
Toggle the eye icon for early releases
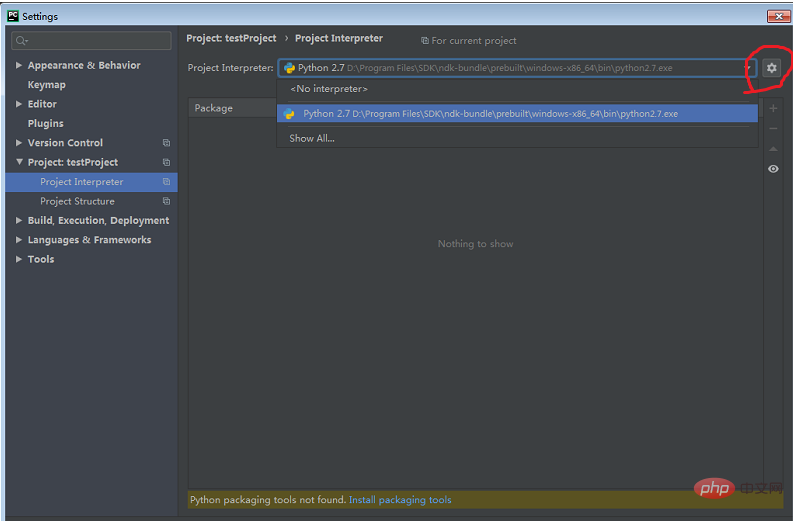point(773,169)
